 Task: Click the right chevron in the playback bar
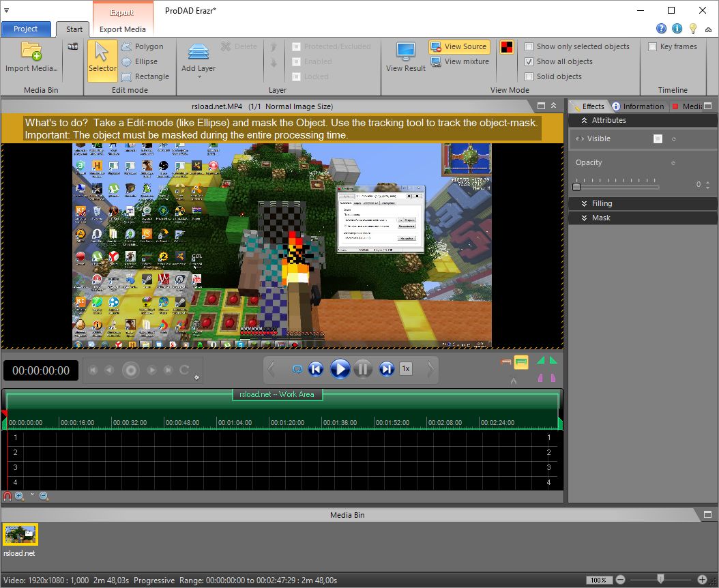pos(430,369)
